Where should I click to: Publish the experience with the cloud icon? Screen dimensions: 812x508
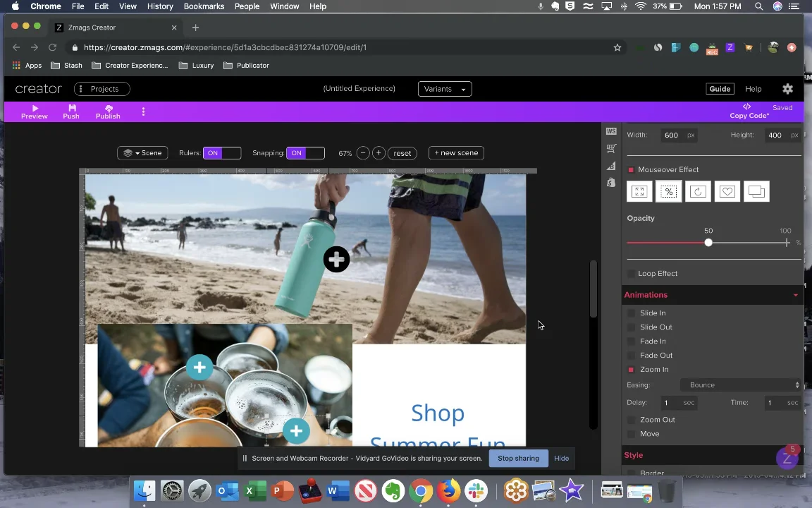point(109,108)
